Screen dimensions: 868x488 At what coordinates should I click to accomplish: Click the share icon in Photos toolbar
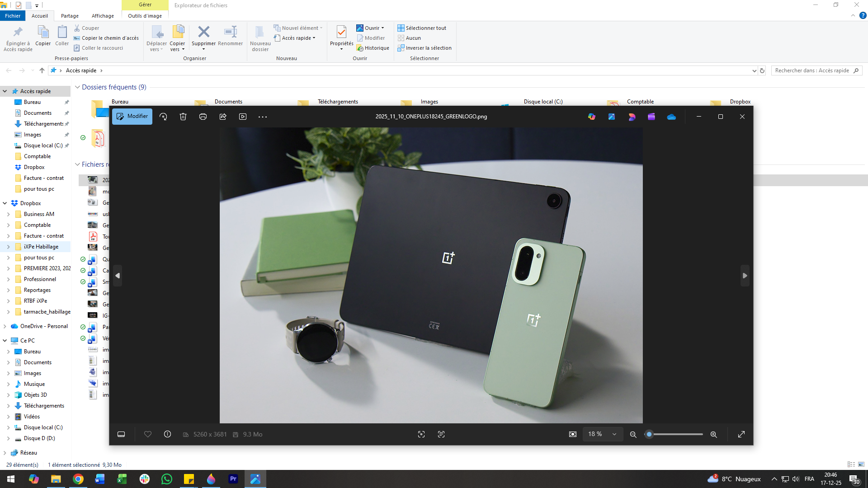[223, 117]
